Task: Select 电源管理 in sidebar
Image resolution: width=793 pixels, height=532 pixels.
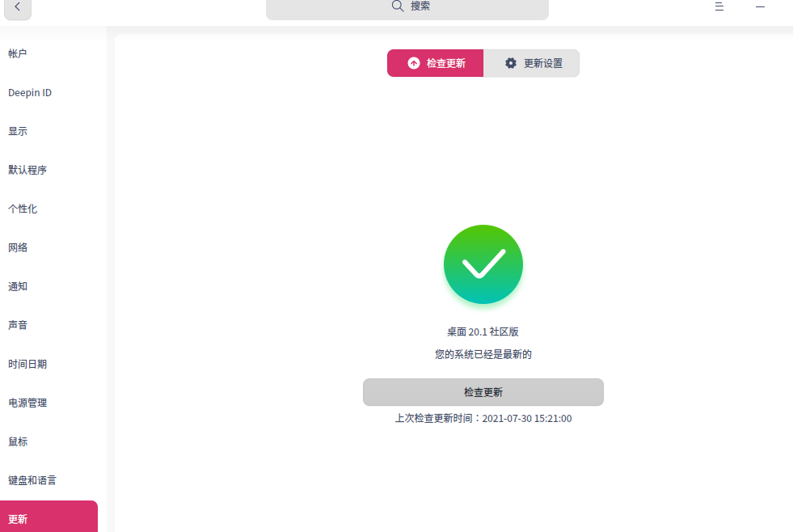Action: [x=27, y=403]
